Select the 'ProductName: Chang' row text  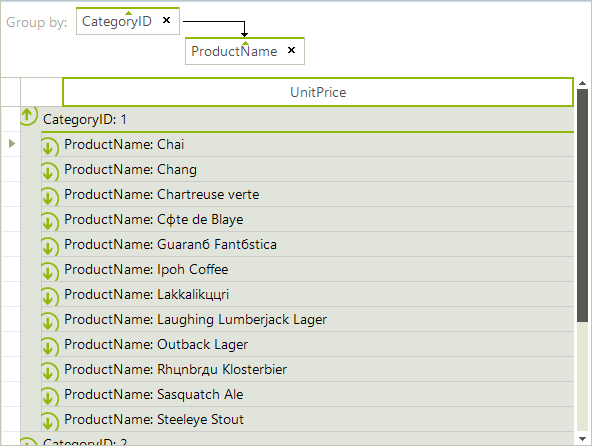tap(130, 170)
